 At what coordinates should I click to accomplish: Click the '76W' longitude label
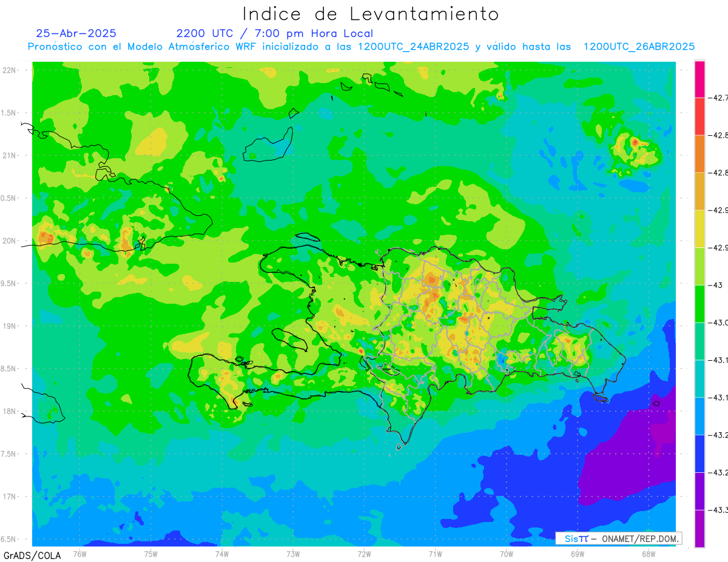[79, 554]
